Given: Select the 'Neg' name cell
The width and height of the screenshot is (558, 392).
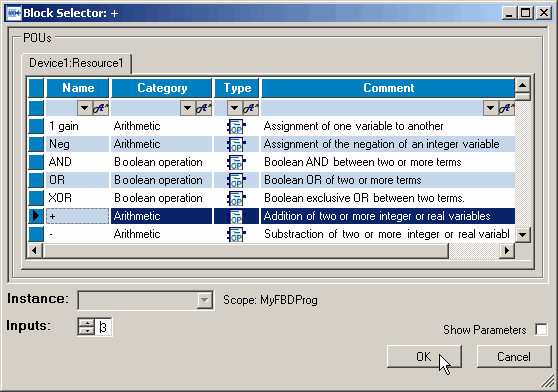Looking at the screenshot, I should [78, 144].
